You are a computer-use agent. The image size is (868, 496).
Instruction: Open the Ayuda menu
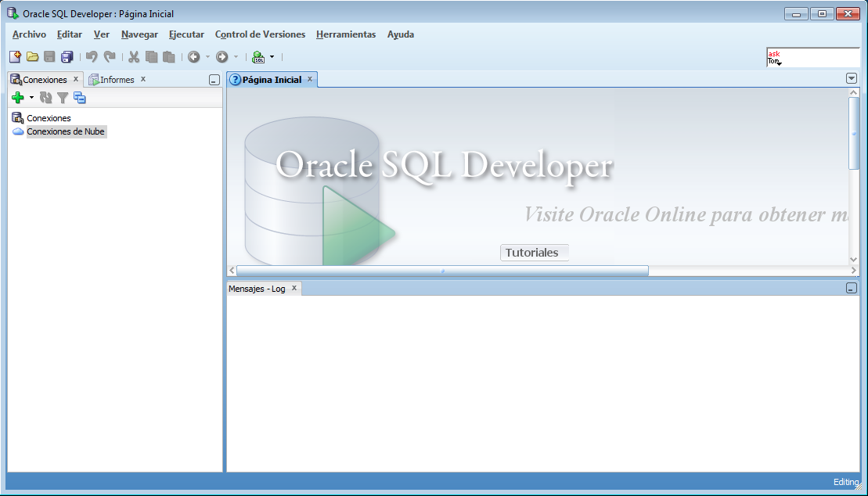pos(401,34)
